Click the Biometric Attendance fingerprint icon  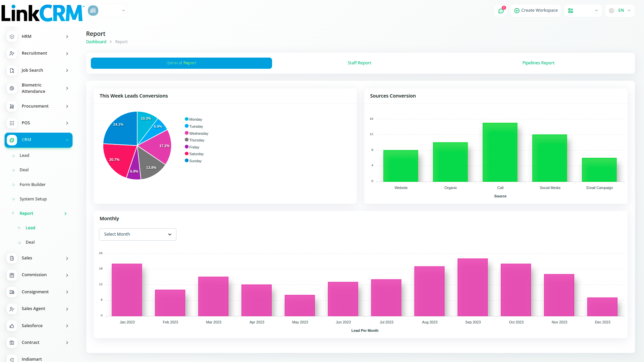pos(12,88)
